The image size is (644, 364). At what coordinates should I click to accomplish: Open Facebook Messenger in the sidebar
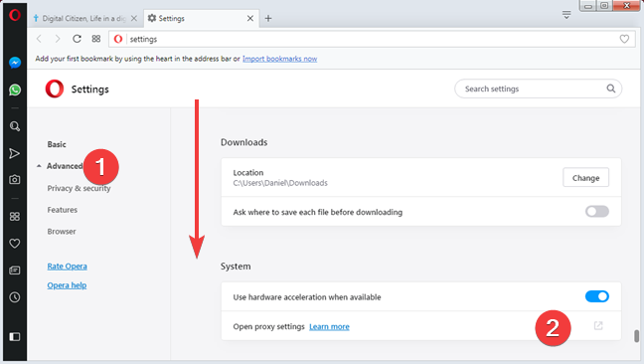15,63
